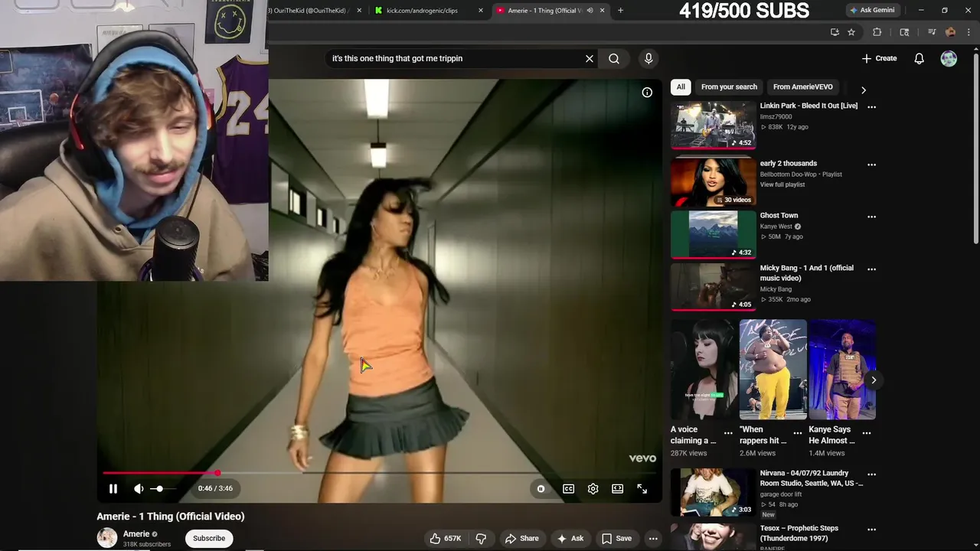Show video info card icon
The height and width of the screenshot is (551, 980).
click(647, 93)
